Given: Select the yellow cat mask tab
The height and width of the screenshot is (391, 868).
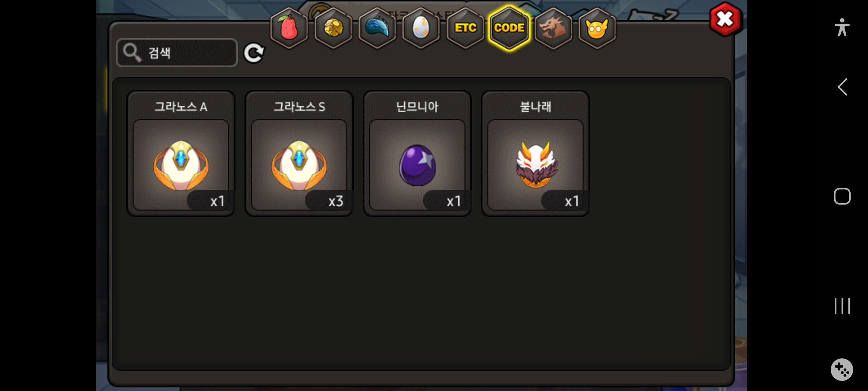Looking at the screenshot, I should [597, 28].
